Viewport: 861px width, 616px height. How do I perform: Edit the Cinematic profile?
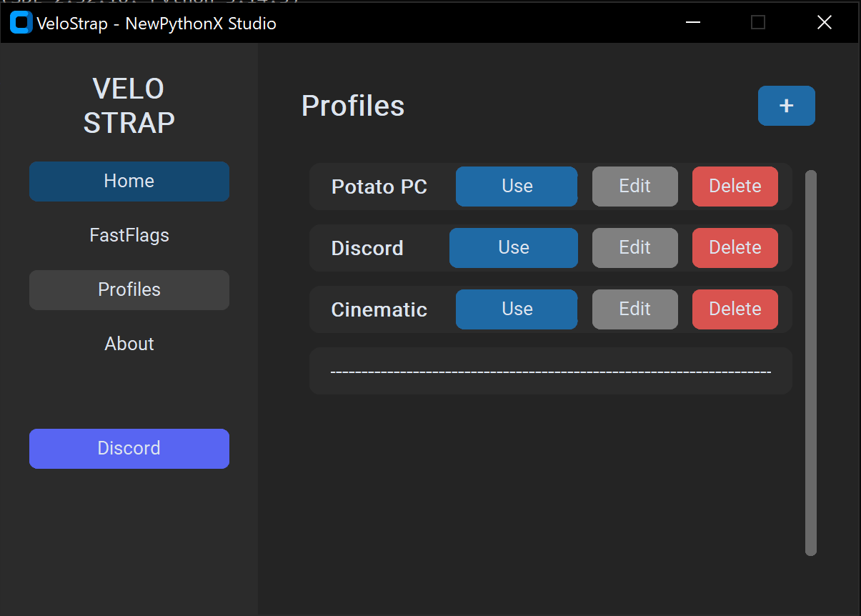[634, 309]
